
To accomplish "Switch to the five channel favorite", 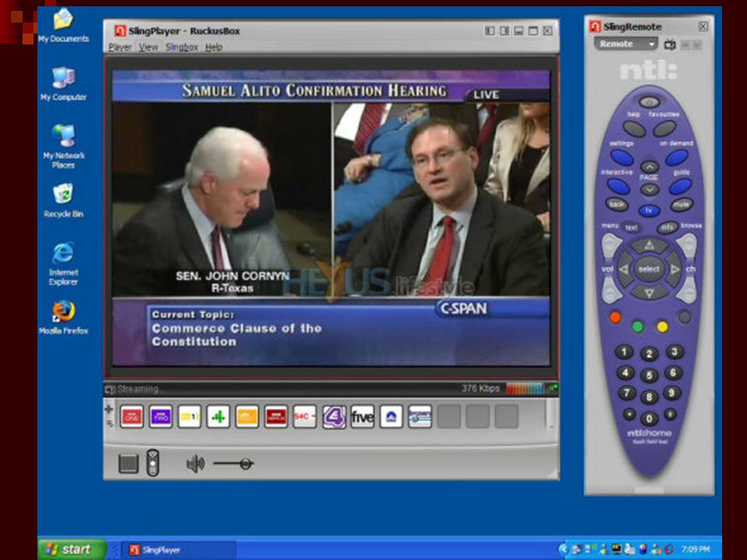I will 362,417.
